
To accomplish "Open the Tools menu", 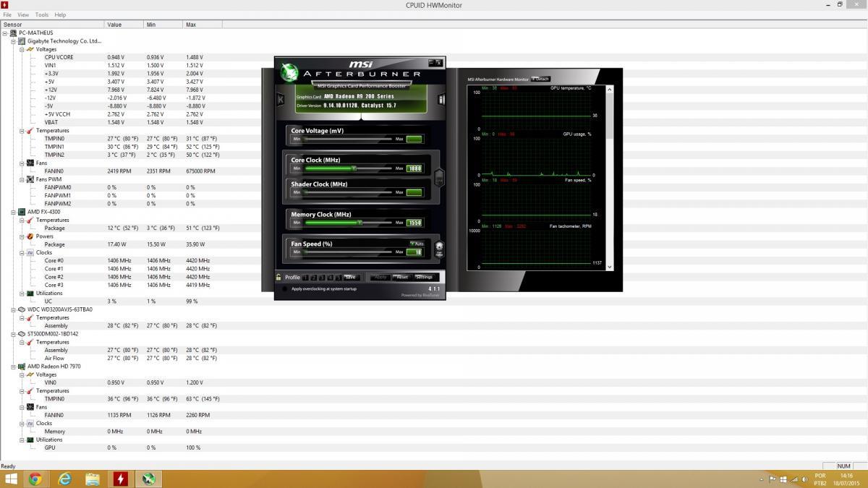I will (42, 14).
